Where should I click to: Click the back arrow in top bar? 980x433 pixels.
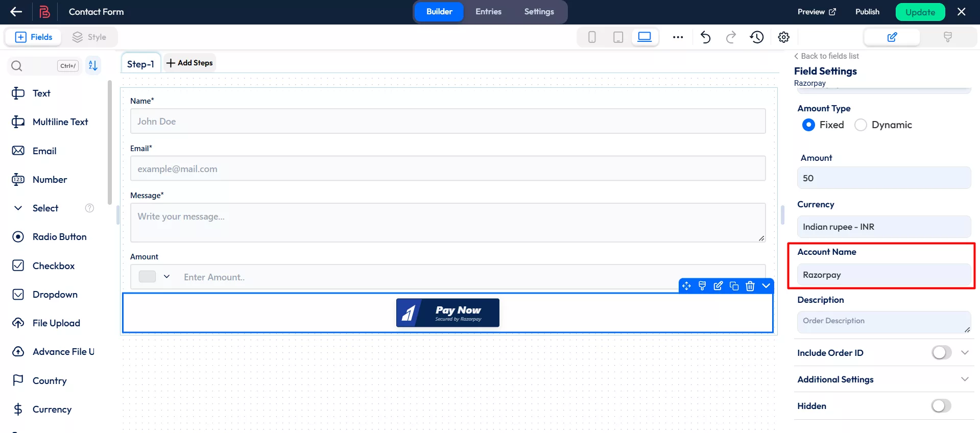coord(16,12)
